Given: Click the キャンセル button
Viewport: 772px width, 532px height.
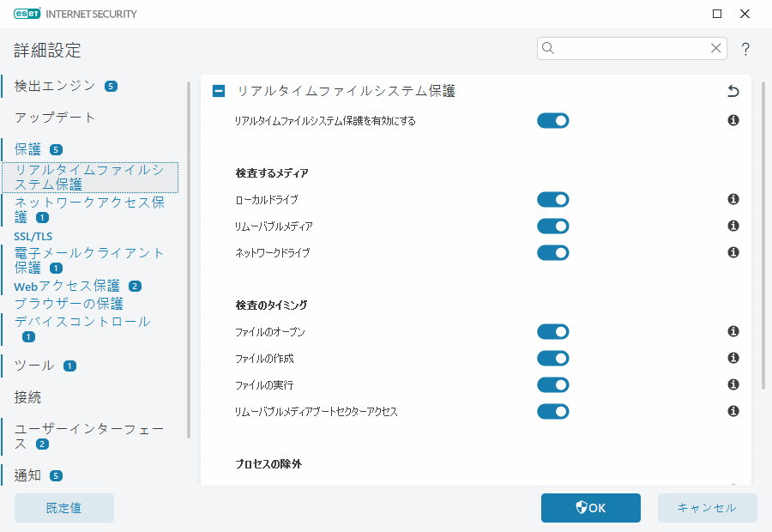Looking at the screenshot, I should click(707, 507).
